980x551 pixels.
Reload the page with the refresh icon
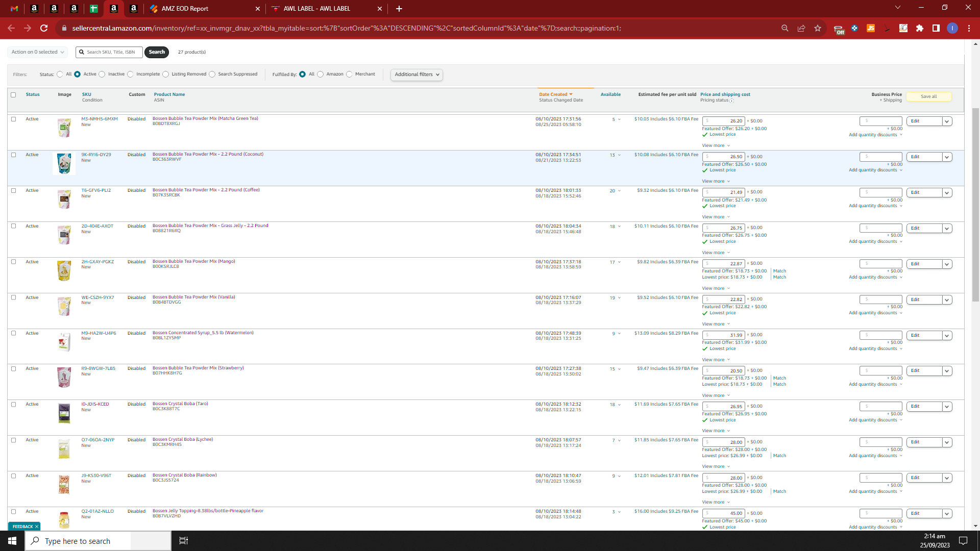tap(44, 28)
